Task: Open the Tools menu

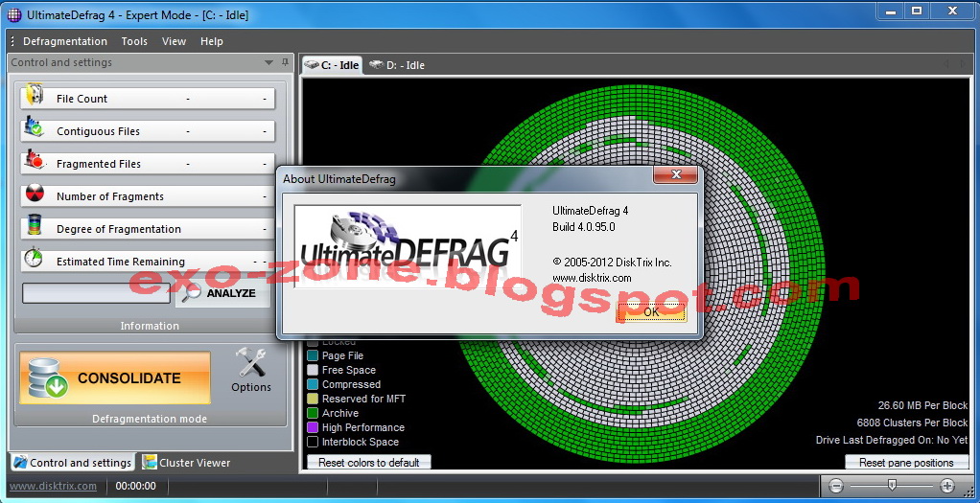Action: 134,41
